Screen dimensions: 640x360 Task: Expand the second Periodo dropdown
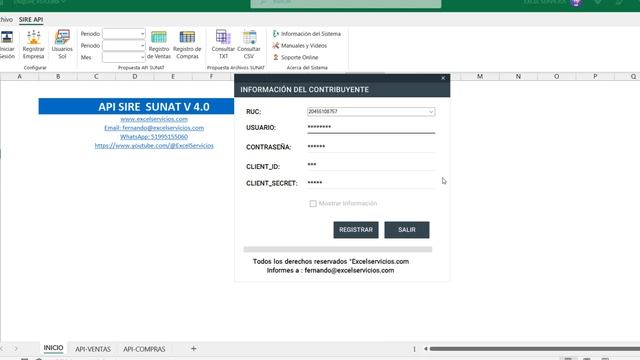[142, 46]
